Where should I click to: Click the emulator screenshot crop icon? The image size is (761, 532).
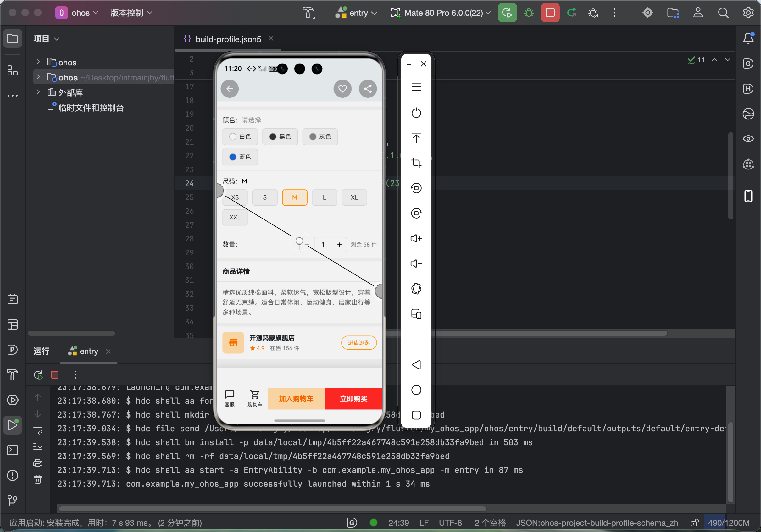point(416,163)
